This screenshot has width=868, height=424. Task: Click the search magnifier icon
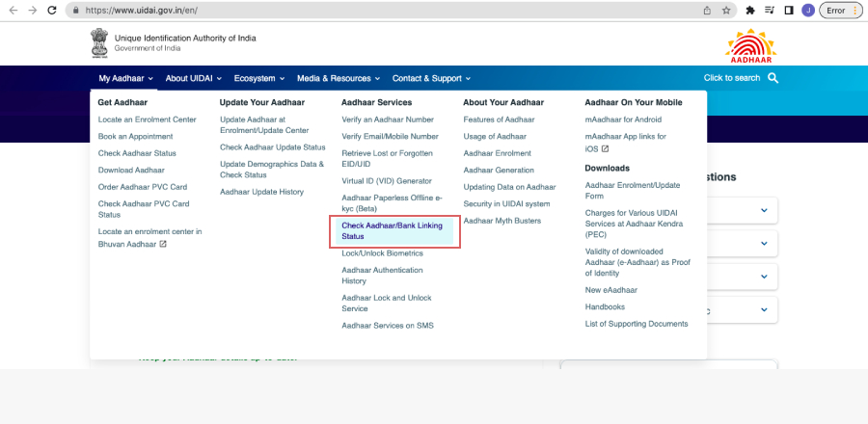[773, 78]
